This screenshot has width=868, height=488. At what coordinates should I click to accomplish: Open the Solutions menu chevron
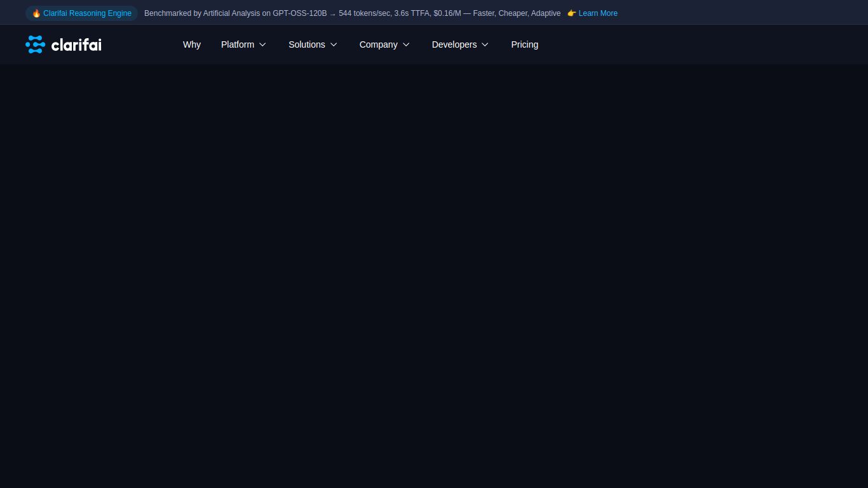tap(333, 45)
